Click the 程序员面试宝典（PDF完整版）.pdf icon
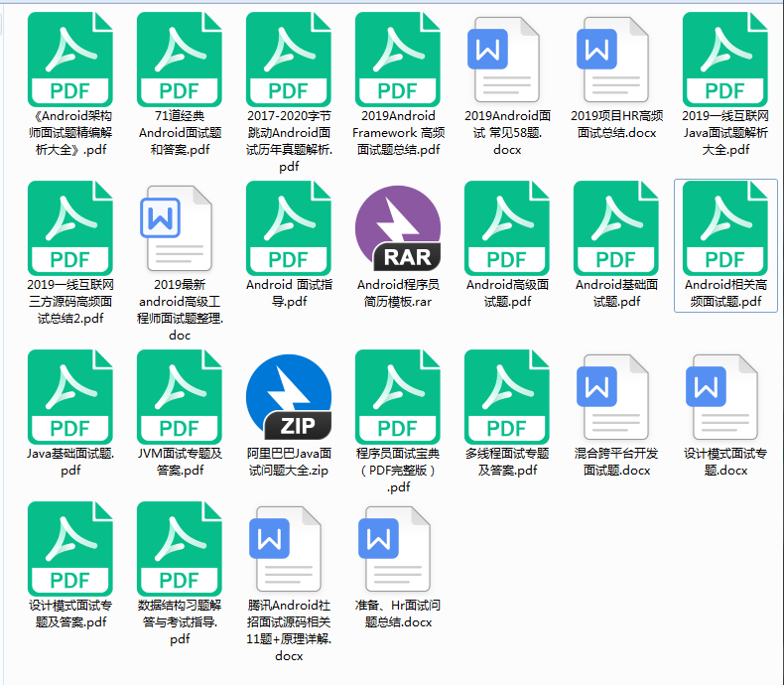Screen dimensions: 784x685 (x=398, y=396)
